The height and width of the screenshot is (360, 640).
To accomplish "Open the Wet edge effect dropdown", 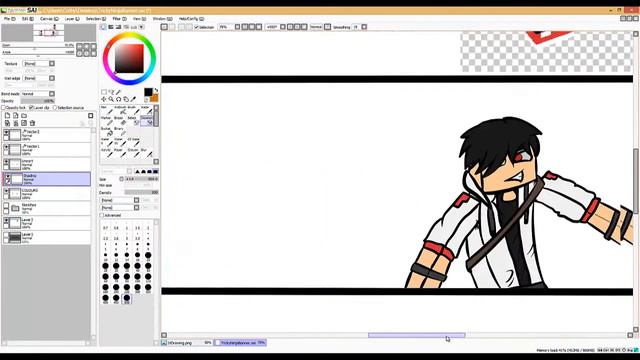I will click(x=52, y=78).
